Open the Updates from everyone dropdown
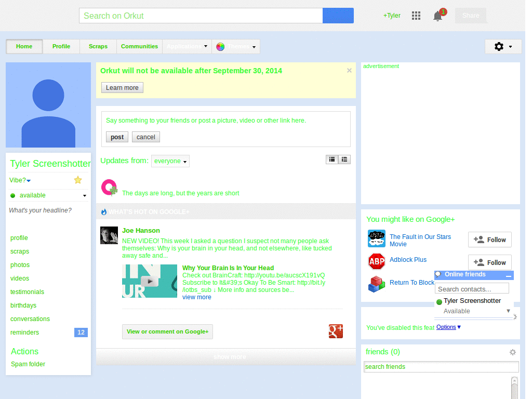 170,161
